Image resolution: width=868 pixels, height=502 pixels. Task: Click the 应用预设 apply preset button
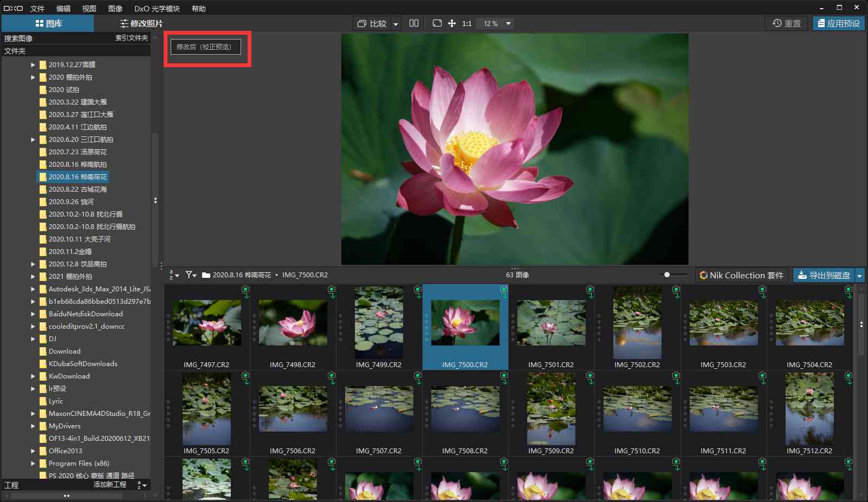838,23
